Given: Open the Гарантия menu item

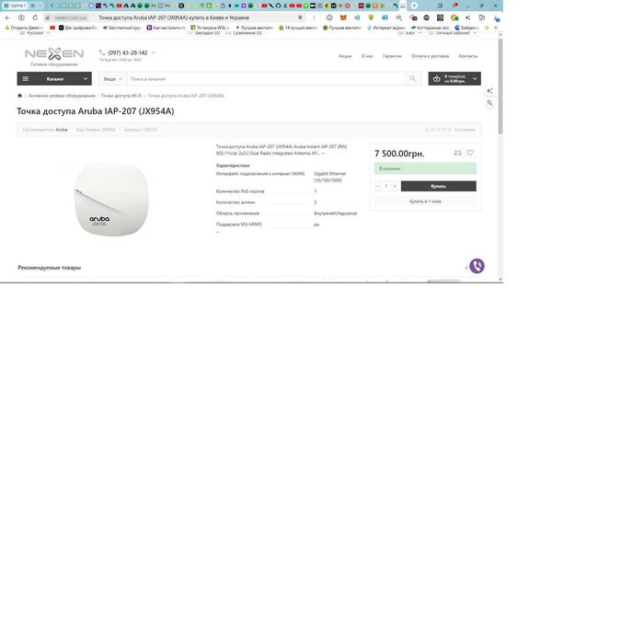Looking at the screenshot, I should 392,56.
